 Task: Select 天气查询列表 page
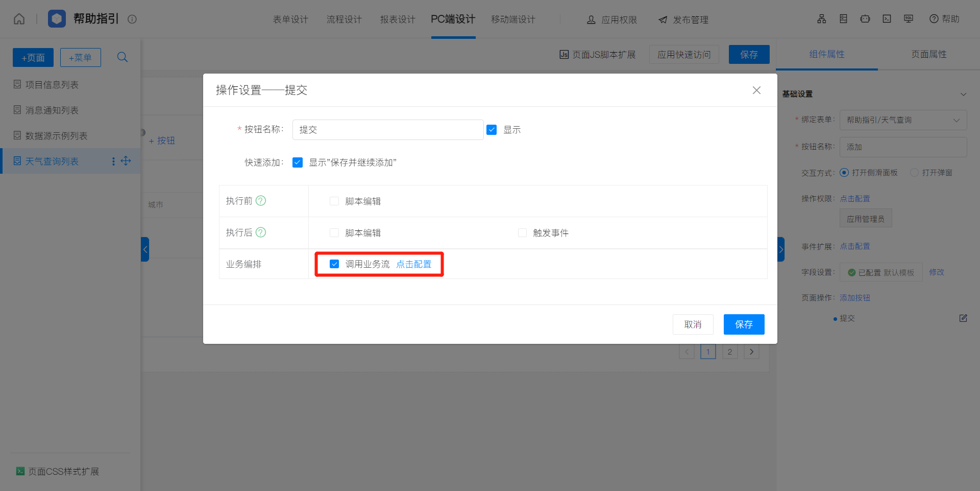coord(52,161)
